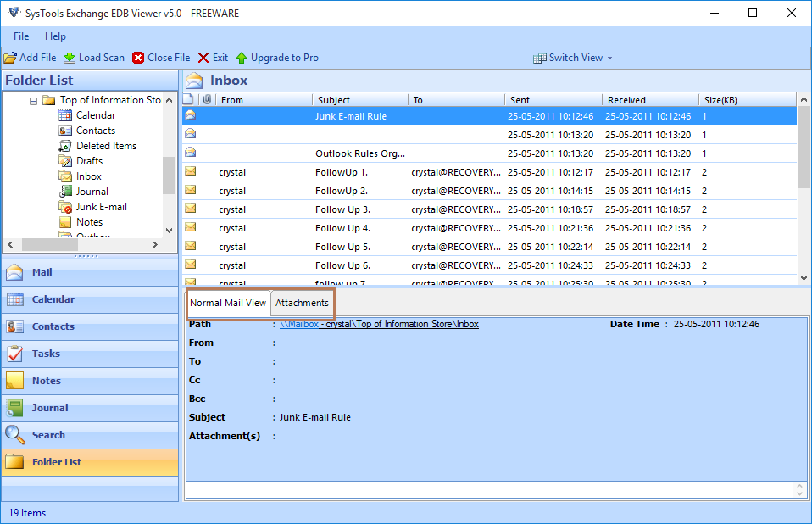Click the 19 Items status bar text
Viewport: 812px width, 524px height.
point(27,513)
